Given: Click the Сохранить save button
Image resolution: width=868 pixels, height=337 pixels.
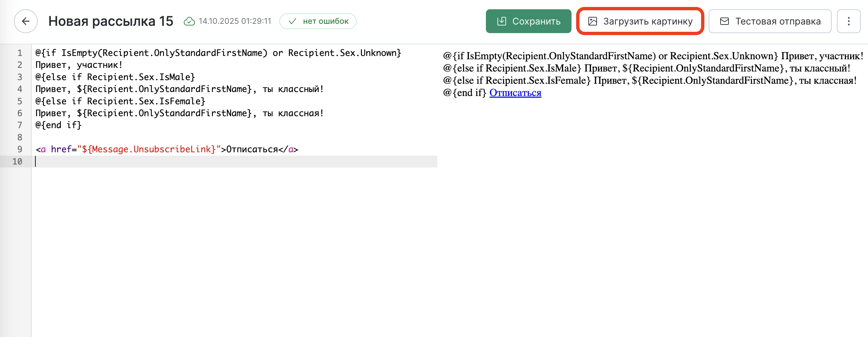Looking at the screenshot, I should [x=528, y=21].
